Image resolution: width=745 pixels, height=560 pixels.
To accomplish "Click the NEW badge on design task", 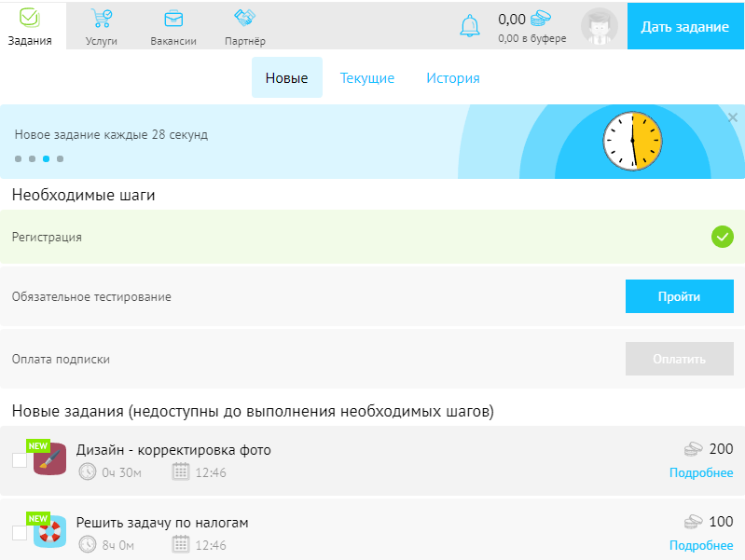I will [38, 446].
